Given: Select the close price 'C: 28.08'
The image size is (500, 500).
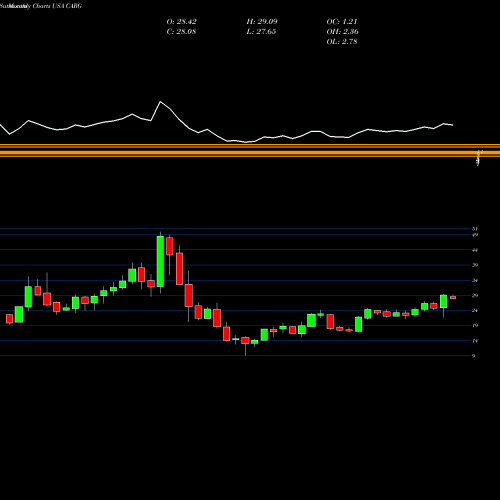Looking at the screenshot, I should (x=181, y=32).
